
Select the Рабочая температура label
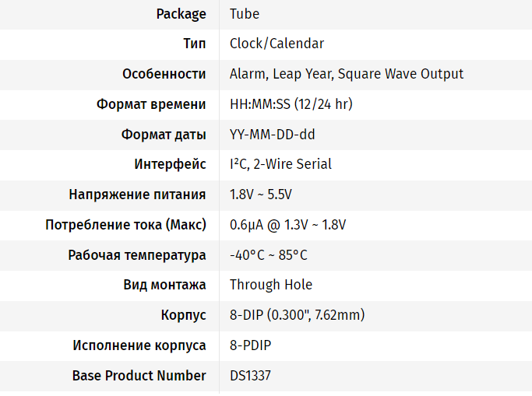[x=137, y=255]
